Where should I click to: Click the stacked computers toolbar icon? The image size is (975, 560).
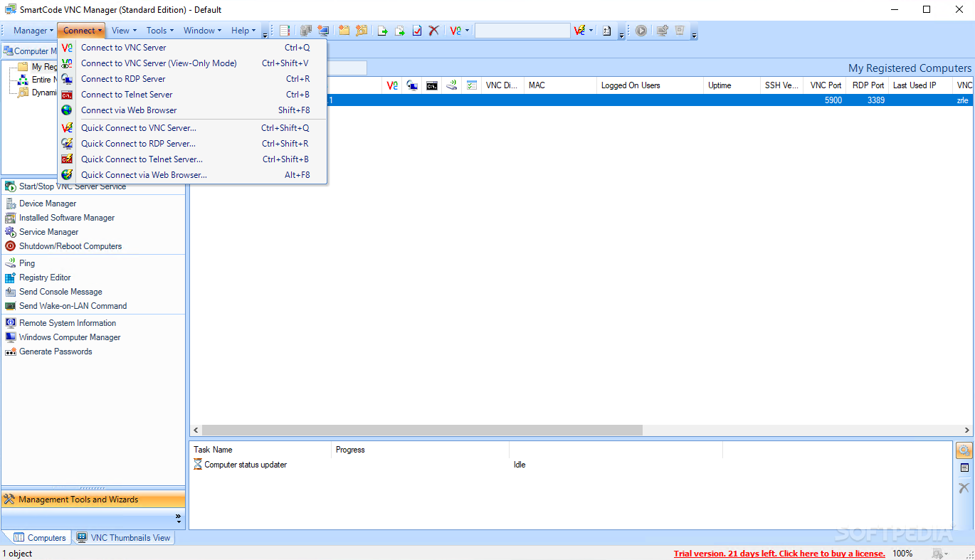coord(306,31)
